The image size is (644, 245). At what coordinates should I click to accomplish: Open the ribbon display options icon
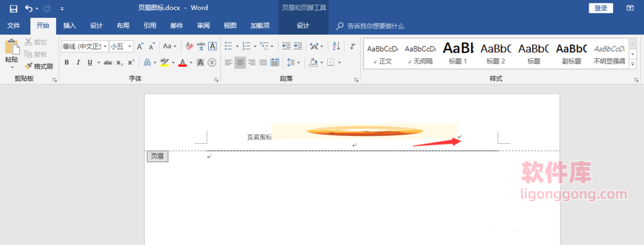point(630,8)
